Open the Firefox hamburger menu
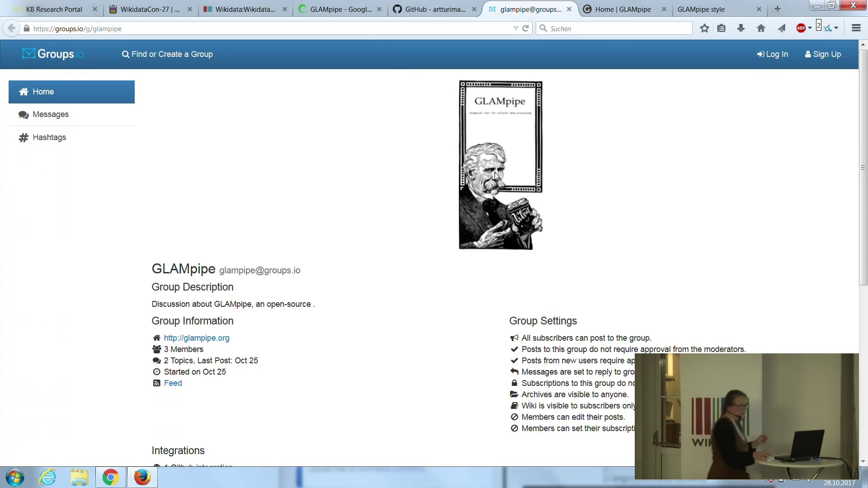 856,28
